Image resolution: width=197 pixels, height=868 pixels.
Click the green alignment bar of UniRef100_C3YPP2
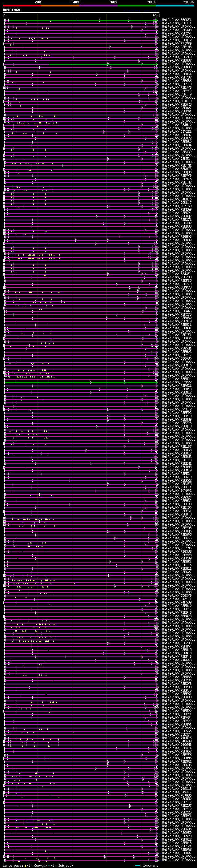pyautogui.click(x=81, y=382)
